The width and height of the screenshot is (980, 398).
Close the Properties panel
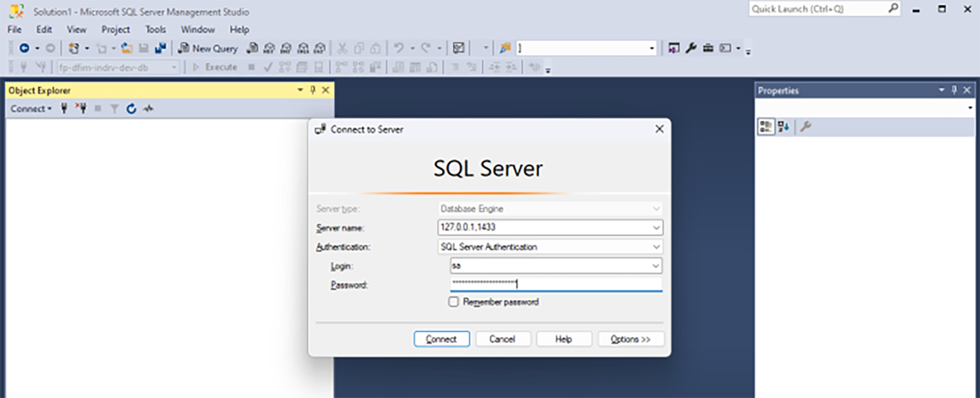[967, 90]
